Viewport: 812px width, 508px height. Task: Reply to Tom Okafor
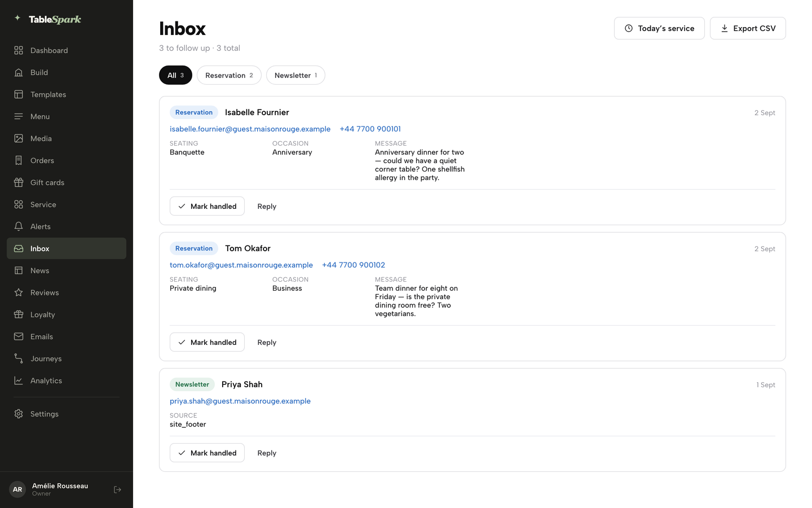pyautogui.click(x=267, y=342)
